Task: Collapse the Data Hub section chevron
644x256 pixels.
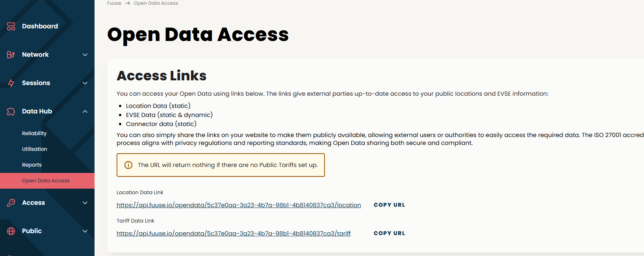Action: 85,111
